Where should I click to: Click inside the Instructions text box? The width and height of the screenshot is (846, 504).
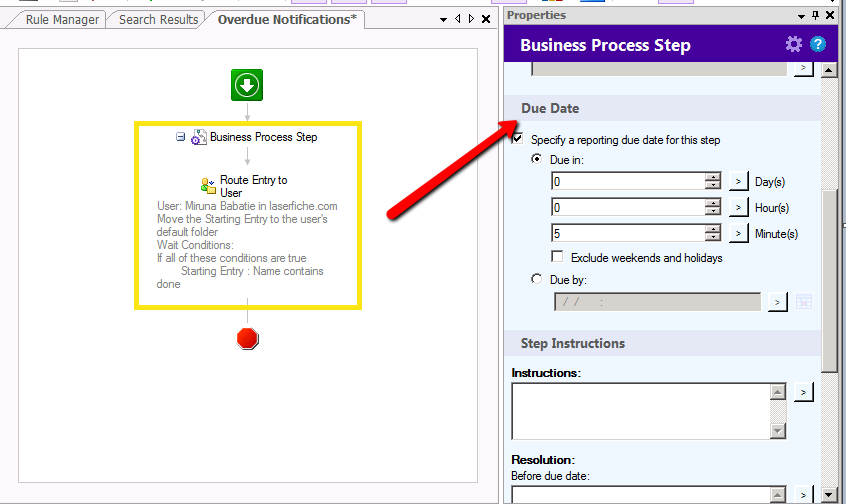point(641,411)
